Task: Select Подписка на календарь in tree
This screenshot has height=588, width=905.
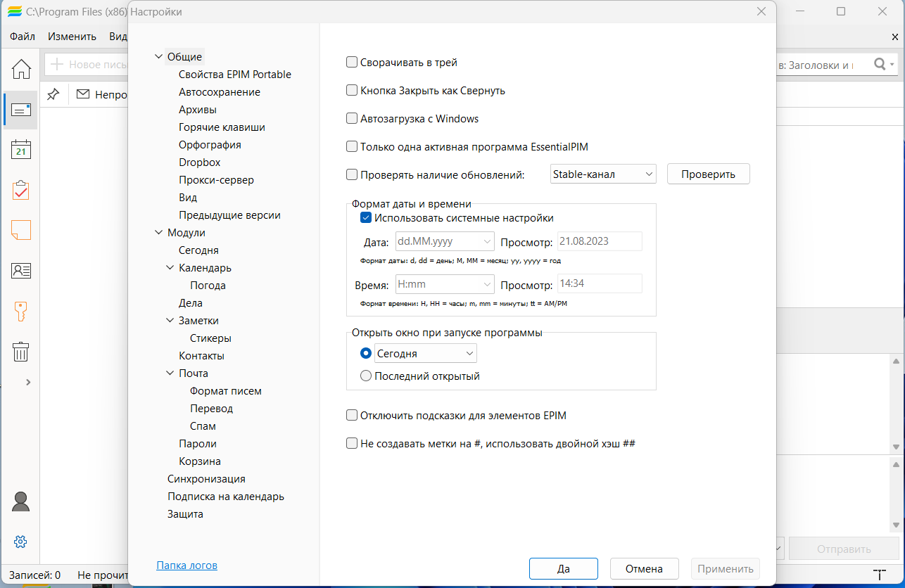Action: click(x=226, y=497)
